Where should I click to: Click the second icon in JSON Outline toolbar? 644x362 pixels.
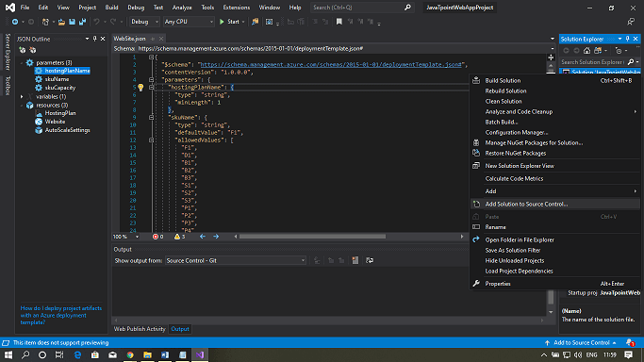[33, 50]
